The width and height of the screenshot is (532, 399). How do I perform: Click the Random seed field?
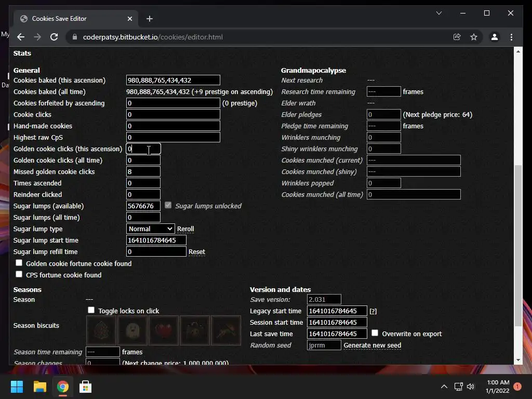[324, 345]
